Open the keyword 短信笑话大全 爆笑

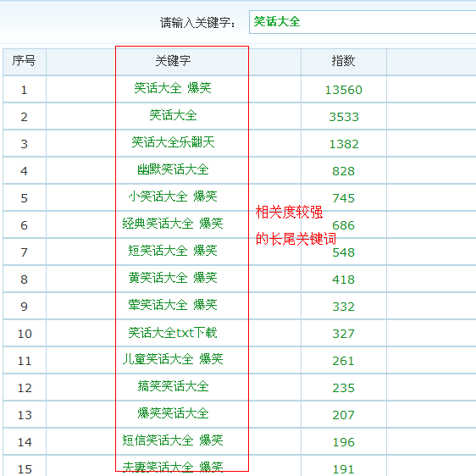pos(173,440)
